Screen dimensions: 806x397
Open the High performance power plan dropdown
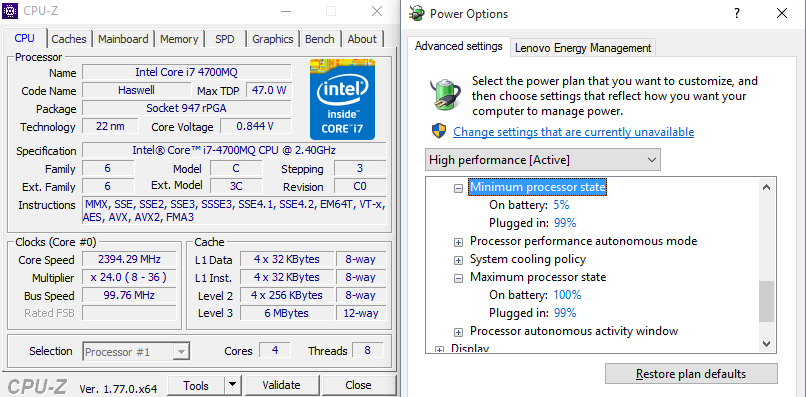pyautogui.click(x=543, y=160)
